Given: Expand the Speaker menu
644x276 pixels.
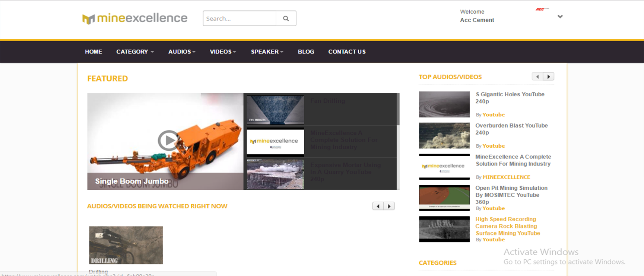Looking at the screenshot, I should click(x=267, y=52).
